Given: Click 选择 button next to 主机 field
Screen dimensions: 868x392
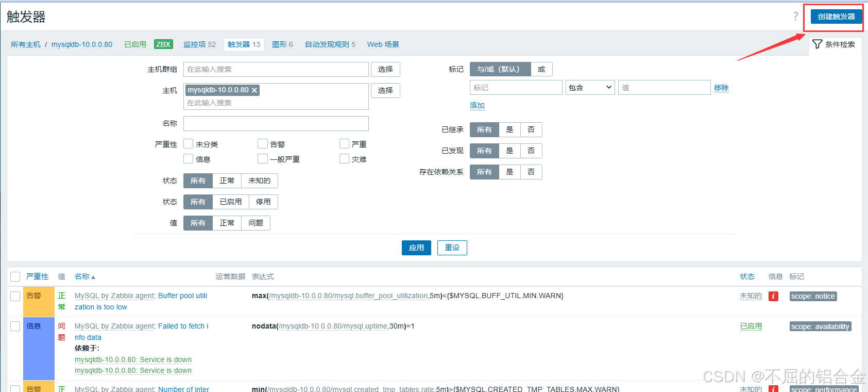Looking at the screenshot, I should 385,90.
